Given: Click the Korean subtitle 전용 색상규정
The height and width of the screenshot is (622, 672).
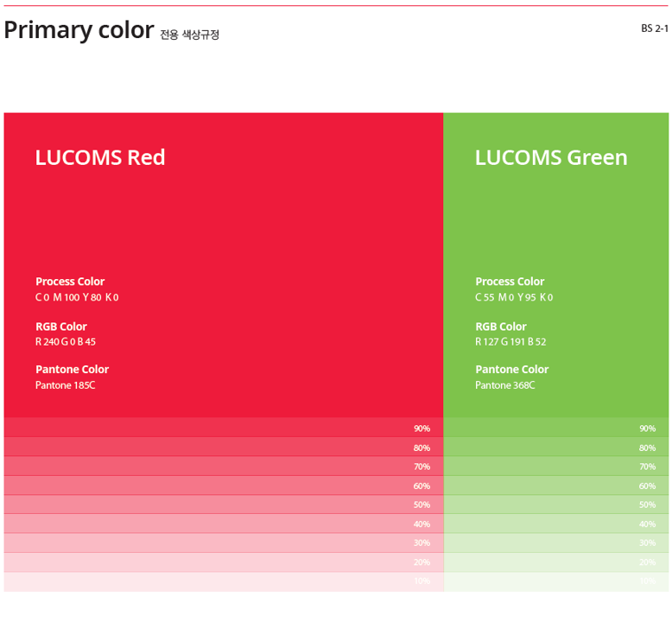Looking at the screenshot, I should (x=189, y=35).
